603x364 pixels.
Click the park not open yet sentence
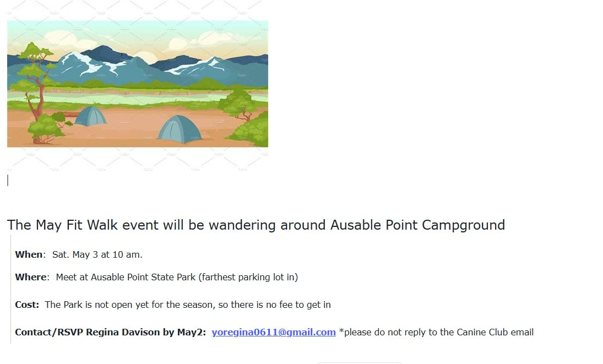188,305
